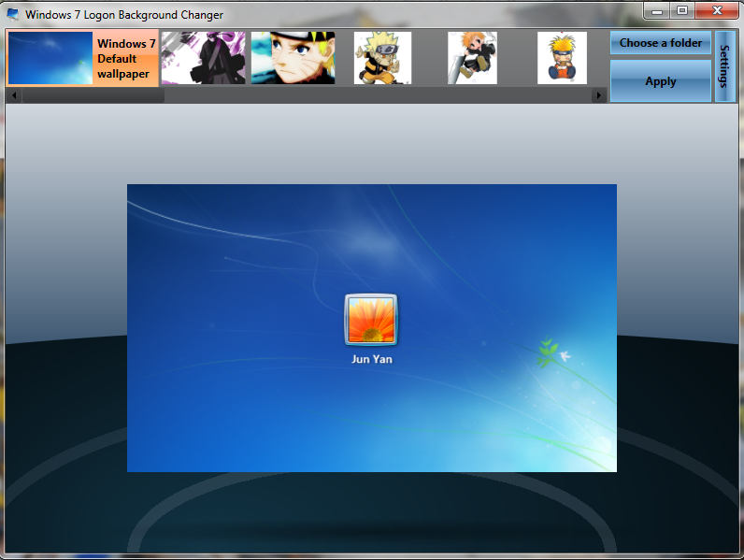Select the orange-haired chibi jumping thumbnail
The image size is (744, 560).
[x=472, y=58]
